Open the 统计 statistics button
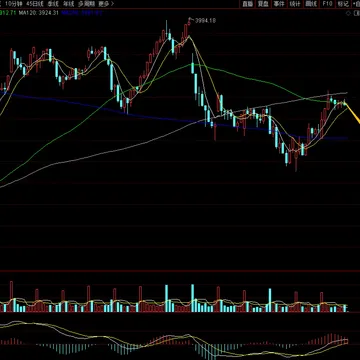The height and width of the screenshot is (360, 360). pos(295,4)
